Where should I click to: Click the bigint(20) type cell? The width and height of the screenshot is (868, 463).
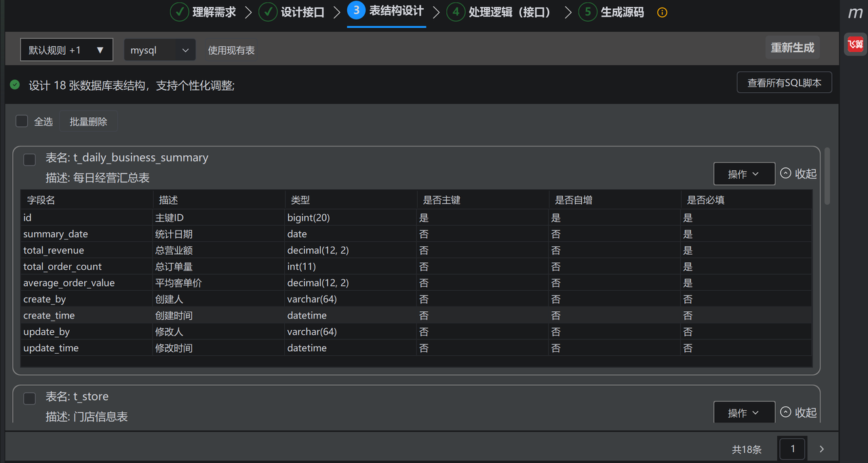(x=351, y=218)
